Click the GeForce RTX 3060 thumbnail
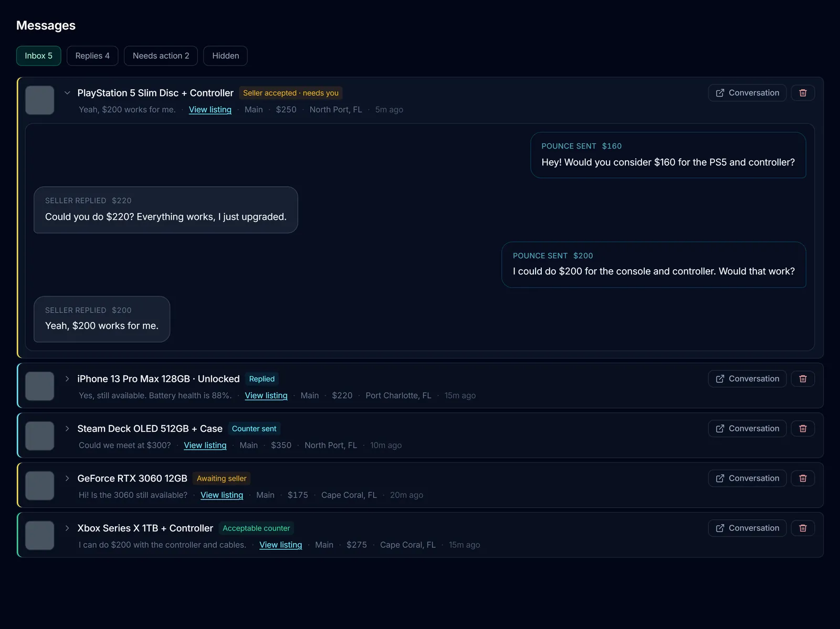840x629 pixels. tap(40, 486)
